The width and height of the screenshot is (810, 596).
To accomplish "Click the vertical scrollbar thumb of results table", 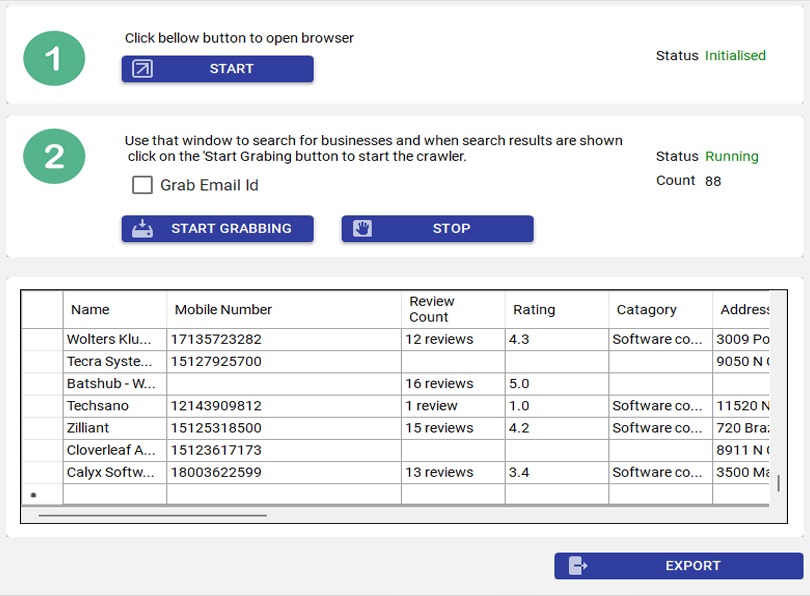I will [x=778, y=483].
